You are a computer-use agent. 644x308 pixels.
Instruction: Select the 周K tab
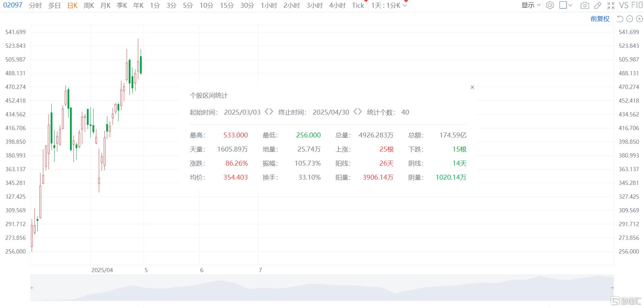pos(89,5)
